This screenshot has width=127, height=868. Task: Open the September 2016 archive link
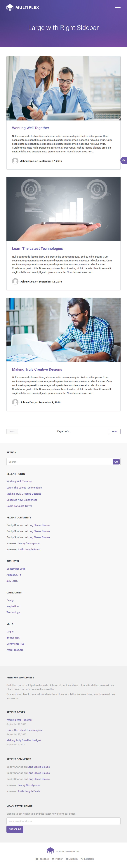pos(16,569)
